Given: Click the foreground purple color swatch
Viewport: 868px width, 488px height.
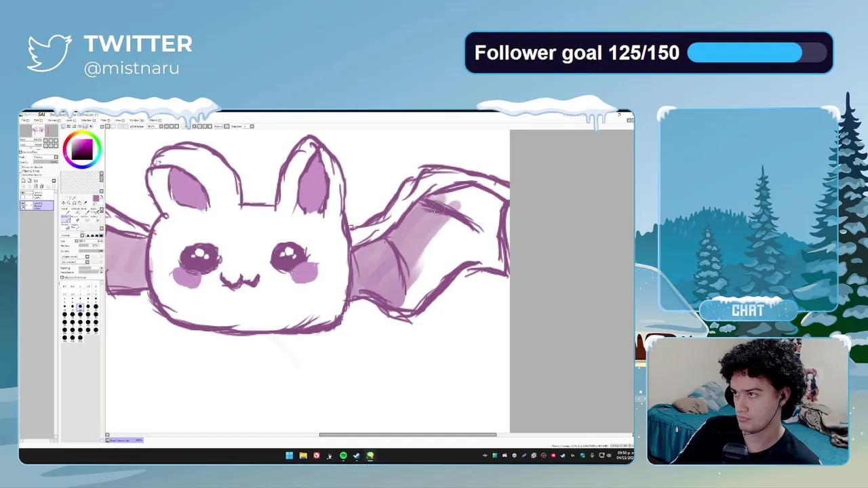Looking at the screenshot, I should (96, 198).
